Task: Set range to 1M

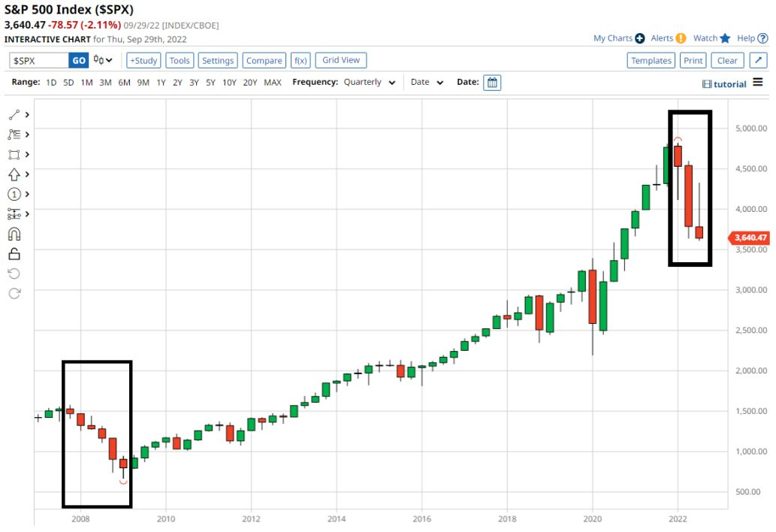Action: click(x=86, y=83)
